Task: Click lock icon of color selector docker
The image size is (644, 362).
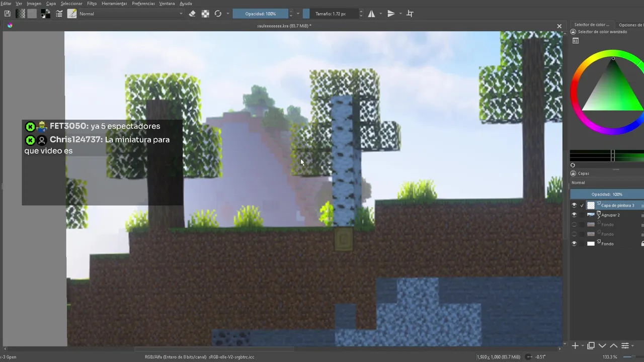Action: (573, 32)
